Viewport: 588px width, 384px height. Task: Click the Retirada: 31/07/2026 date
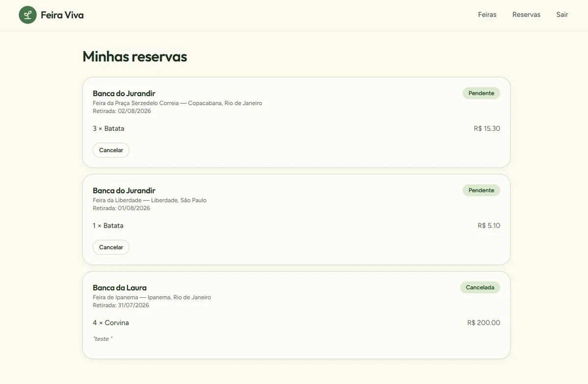tap(121, 305)
